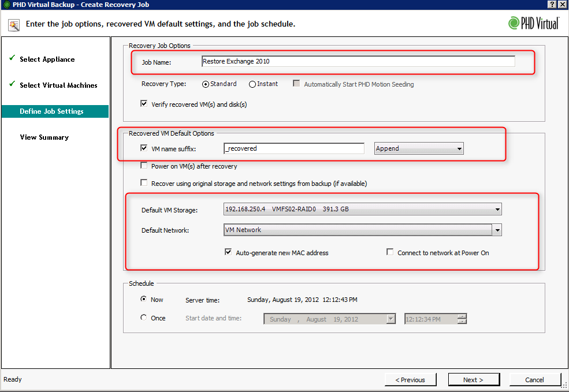Click the Default VM Storage label
Screen dimensions: 569x392
(169, 210)
